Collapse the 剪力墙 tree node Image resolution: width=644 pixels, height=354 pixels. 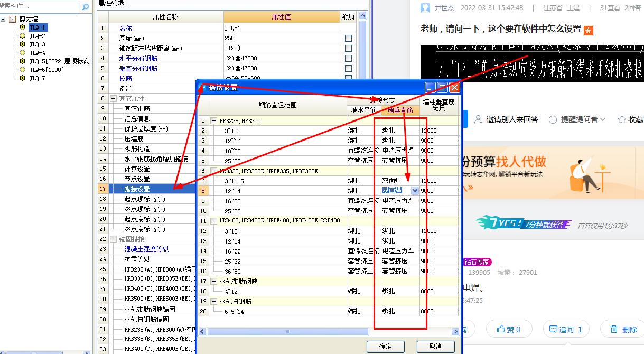pyautogui.click(x=4, y=19)
